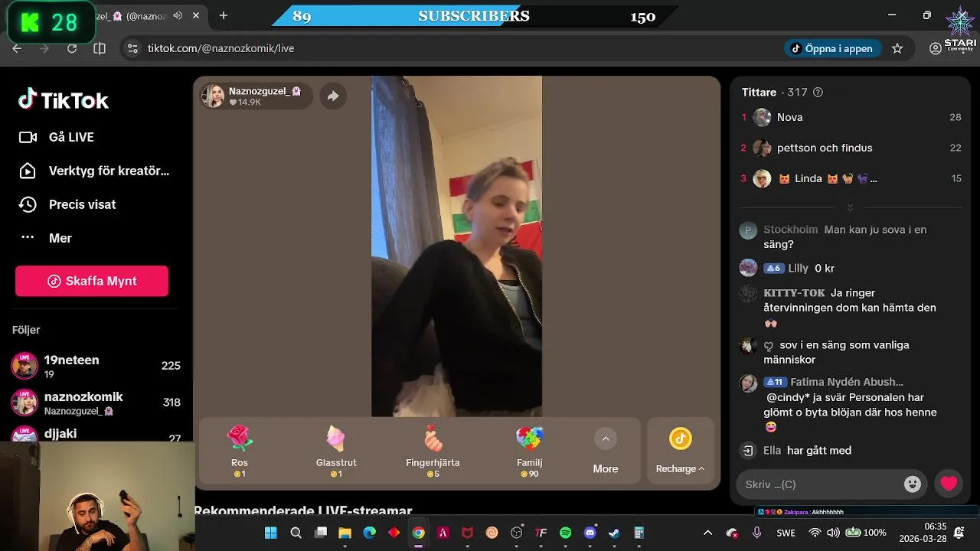Open a new browser tab
Viewport: 980px width, 551px height.
pyautogui.click(x=224, y=15)
